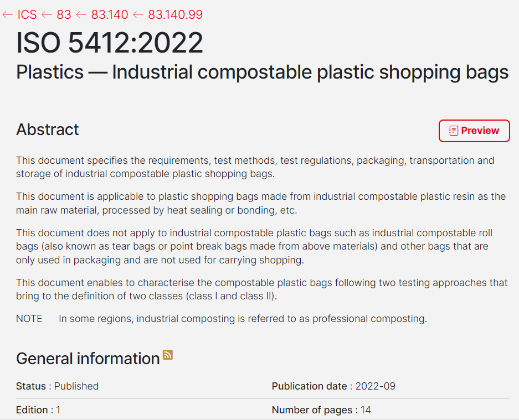
Task: Click the paragraph mentioning class I and II
Action: click(261, 289)
